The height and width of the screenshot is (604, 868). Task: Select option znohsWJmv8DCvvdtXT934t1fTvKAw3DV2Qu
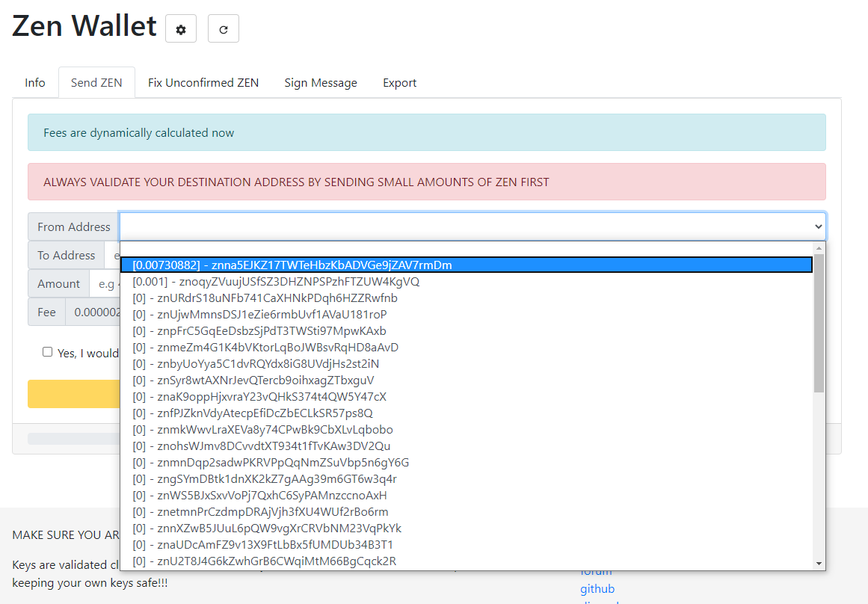[x=466, y=446]
